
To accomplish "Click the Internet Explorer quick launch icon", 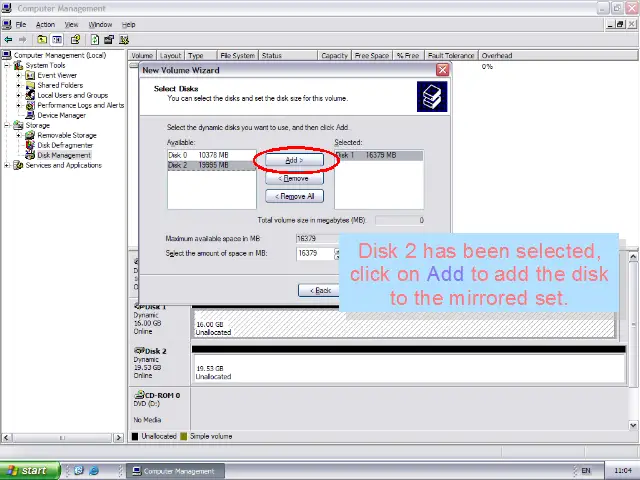I will (x=94, y=471).
